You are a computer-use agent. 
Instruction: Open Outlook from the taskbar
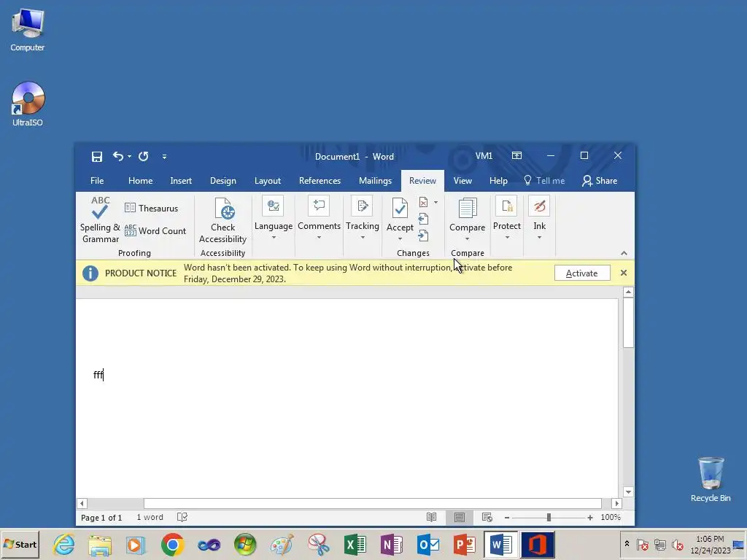click(427, 544)
